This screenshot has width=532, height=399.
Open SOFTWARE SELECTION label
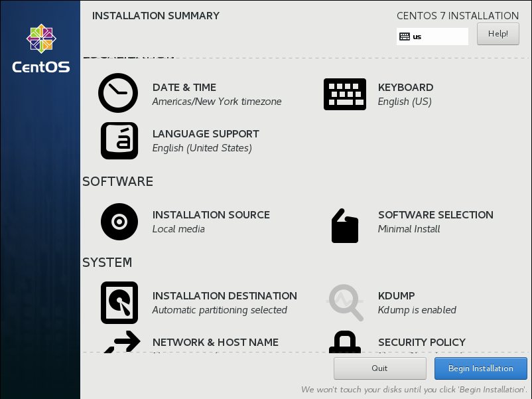point(436,214)
